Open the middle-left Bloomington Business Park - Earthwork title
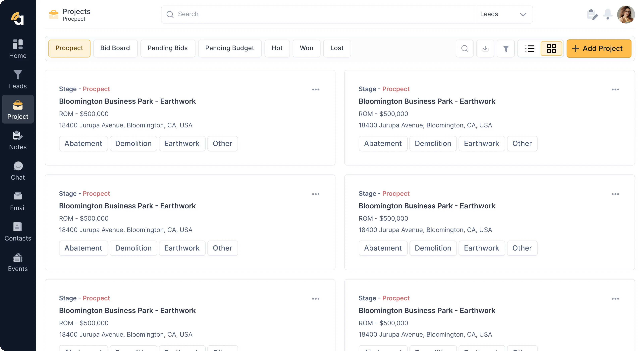This screenshot has width=644, height=351. pos(127,206)
